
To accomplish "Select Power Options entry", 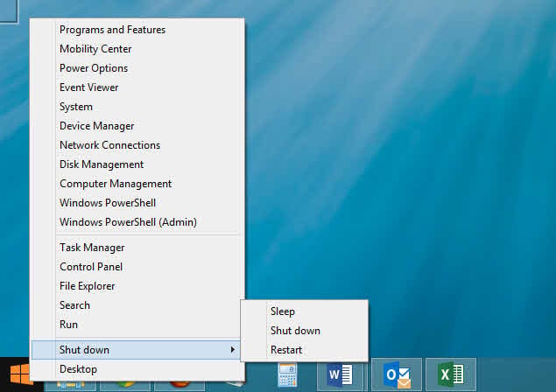I will coord(137,68).
